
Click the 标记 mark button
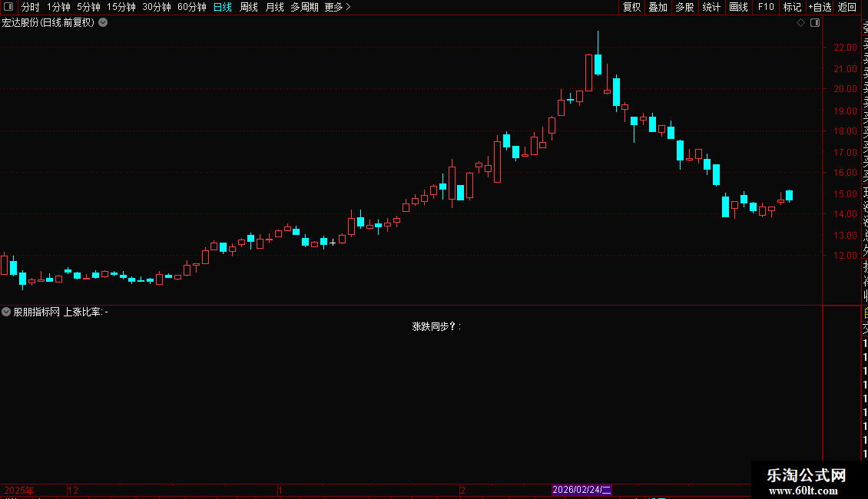[x=792, y=7]
